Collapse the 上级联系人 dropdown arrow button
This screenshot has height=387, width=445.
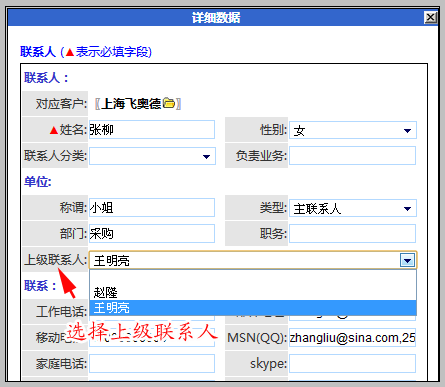tap(407, 260)
